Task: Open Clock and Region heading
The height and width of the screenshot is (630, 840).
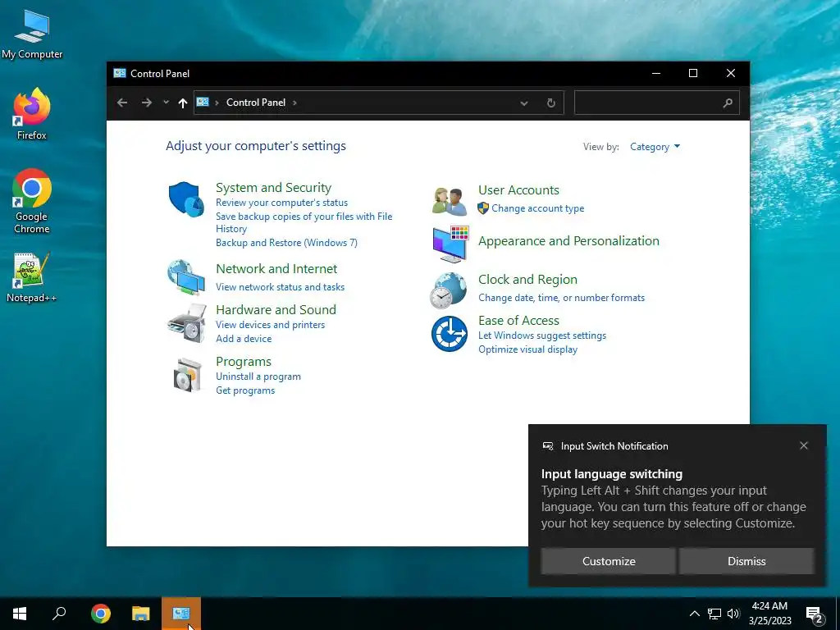Action: (x=527, y=280)
